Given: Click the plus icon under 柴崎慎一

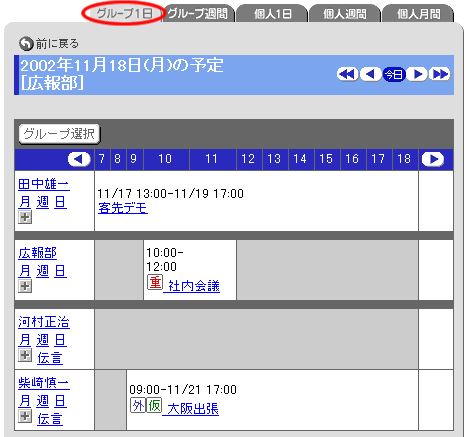Looking at the screenshot, I should click(x=25, y=416).
